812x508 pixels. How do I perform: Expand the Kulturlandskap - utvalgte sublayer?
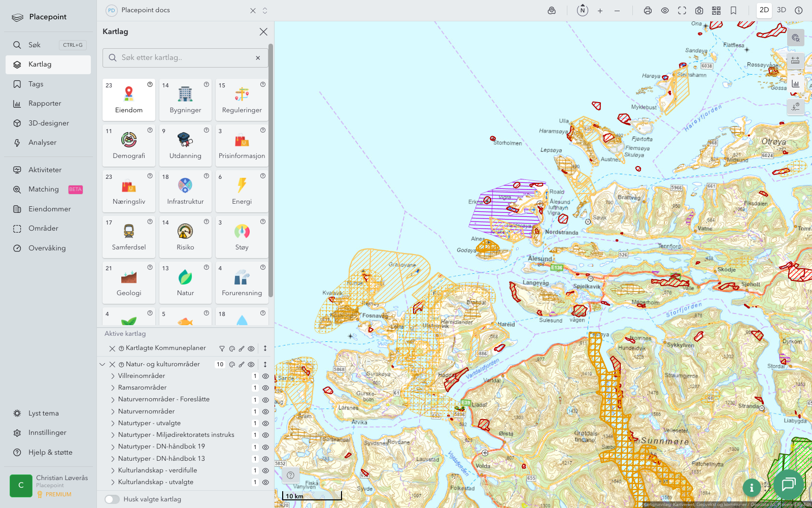click(x=113, y=482)
